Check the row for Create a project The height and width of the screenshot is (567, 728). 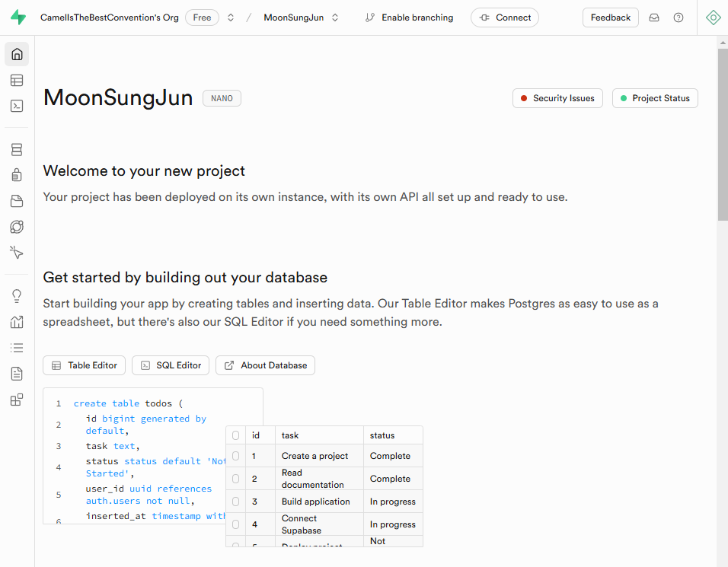(x=236, y=456)
